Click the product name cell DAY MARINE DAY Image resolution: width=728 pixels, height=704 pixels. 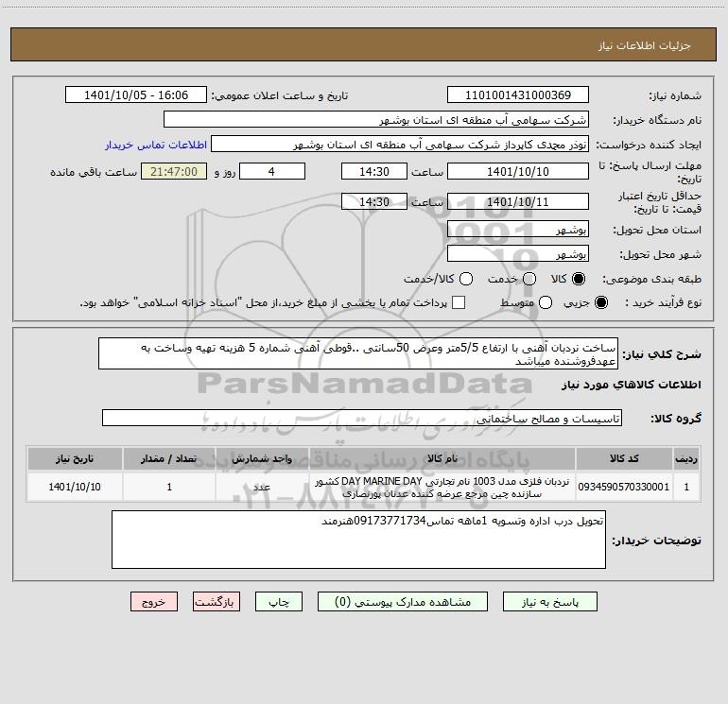tap(442, 487)
